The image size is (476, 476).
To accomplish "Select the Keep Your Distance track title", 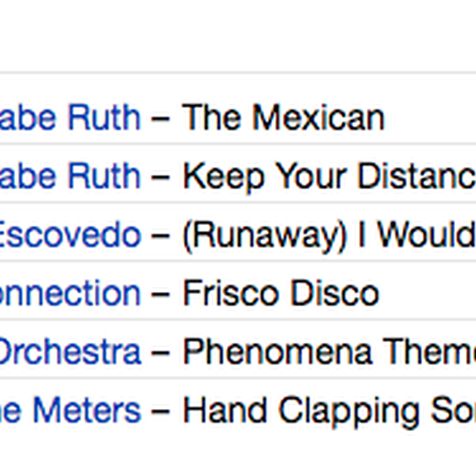I will [x=329, y=176].
